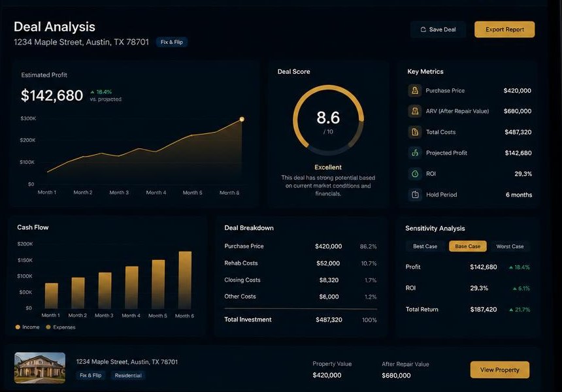Click the After Repair Value $680,000 in footer

pos(396,376)
